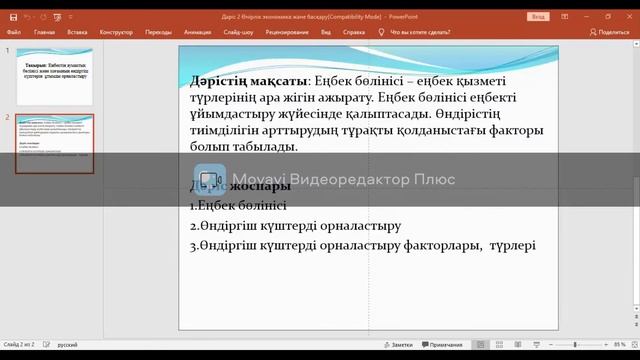Toggle the Примечания comments pane
Viewport: 640px width, 360px height.
pos(442,345)
